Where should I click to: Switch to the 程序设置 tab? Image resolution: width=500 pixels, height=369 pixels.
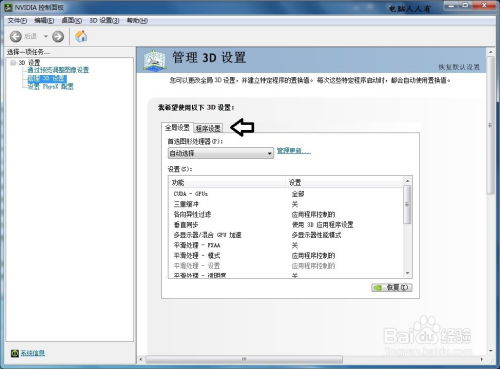coord(208,128)
